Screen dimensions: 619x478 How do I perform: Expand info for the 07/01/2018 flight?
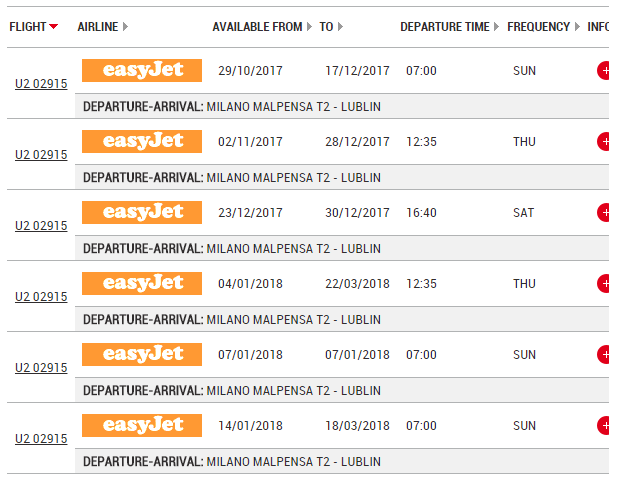604,355
